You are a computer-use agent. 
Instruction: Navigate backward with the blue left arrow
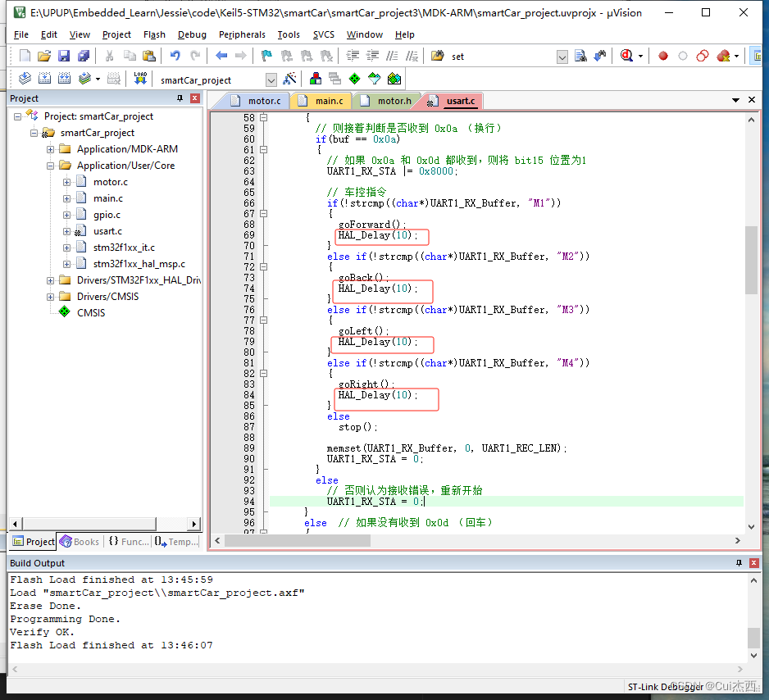point(221,56)
